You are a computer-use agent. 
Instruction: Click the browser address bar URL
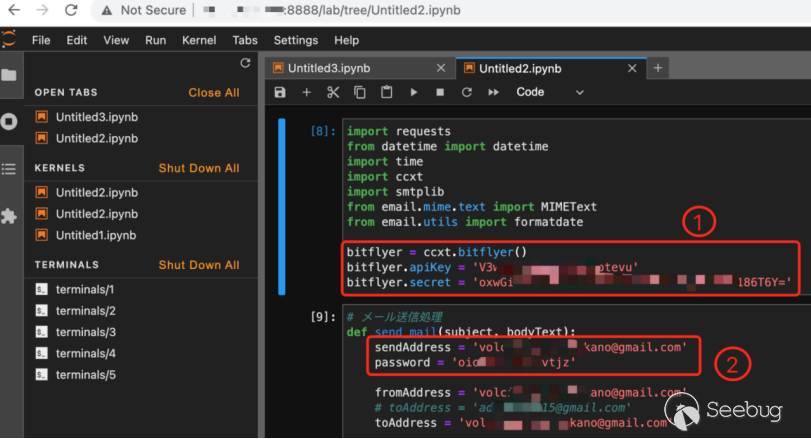(331, 10)
